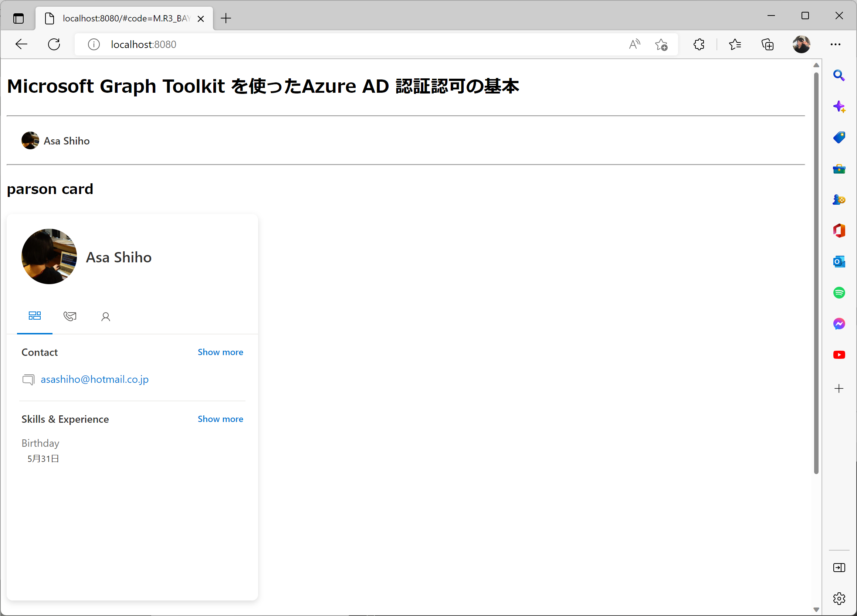
Task: Open YouTube from the Edge sidebar
Action: click(x=839, y=355)
